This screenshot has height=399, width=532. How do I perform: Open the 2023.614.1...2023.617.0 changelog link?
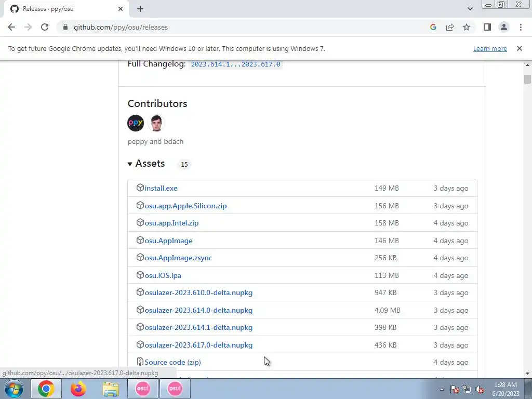[235, 64]
